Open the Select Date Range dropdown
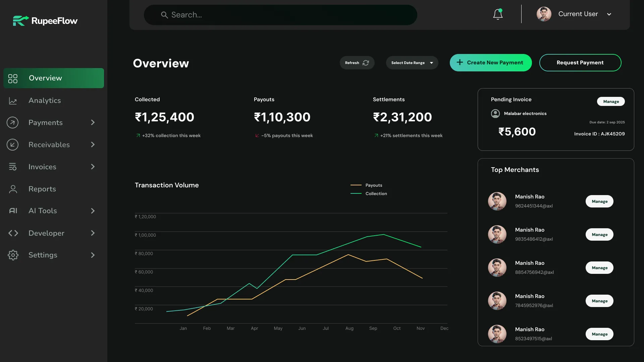Screen dimensions: 644x362 click(x=412, y=63)
